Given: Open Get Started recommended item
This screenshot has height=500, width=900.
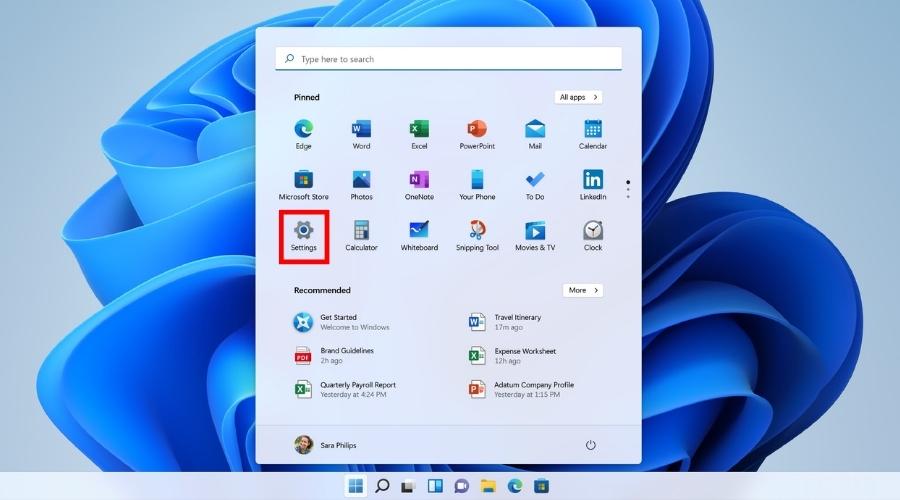Looking at the screenshot, I should (x=341, y=322).
